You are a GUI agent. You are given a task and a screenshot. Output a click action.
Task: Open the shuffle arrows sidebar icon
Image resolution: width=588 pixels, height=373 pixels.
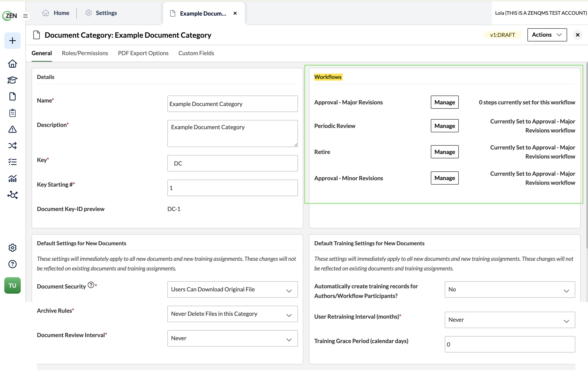pos(13,146)
